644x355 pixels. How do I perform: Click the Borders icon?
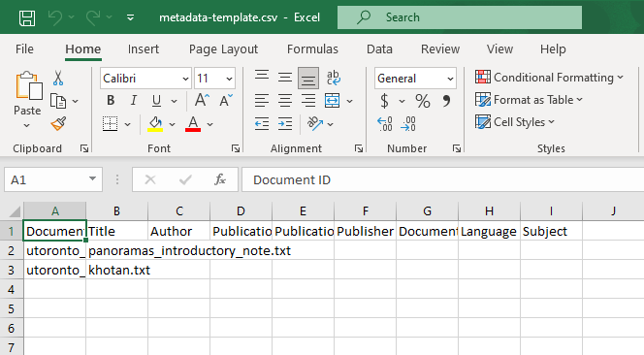(x=110, y=124)
